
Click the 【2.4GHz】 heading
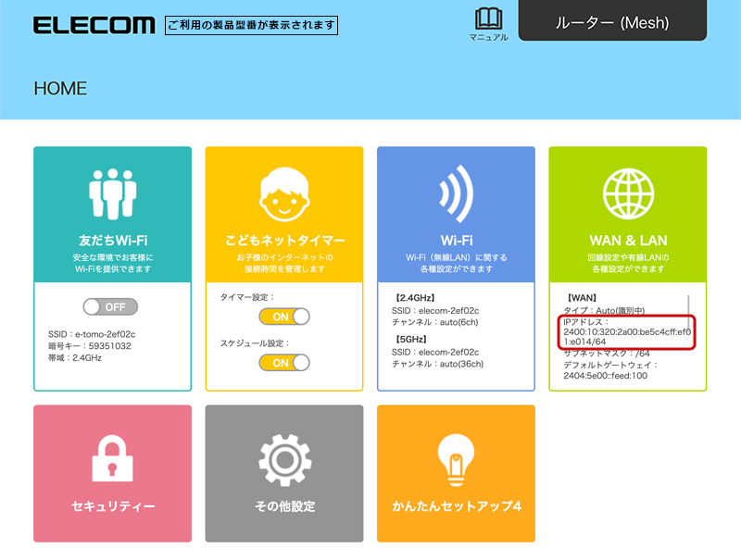pos(414,298)
